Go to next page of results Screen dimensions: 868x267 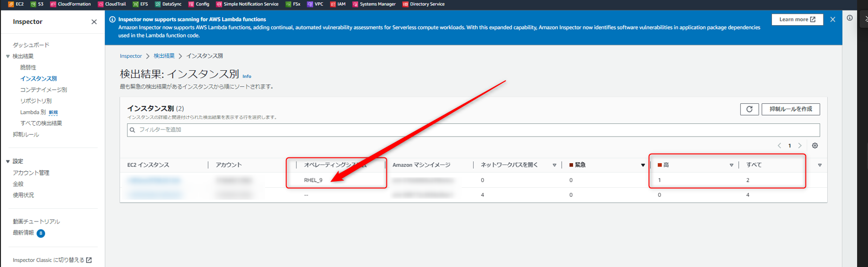(800, 146)
